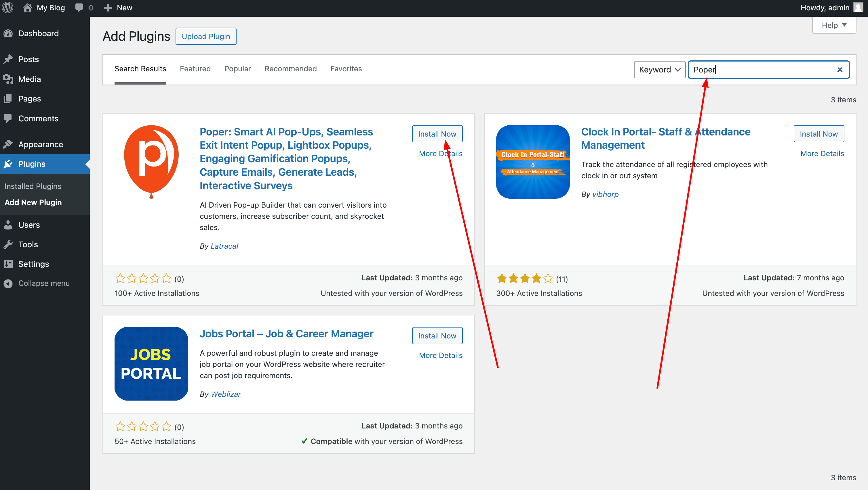Open the comments bubble in admin bar
Viewport: 868px width, 490px height.
79,8
